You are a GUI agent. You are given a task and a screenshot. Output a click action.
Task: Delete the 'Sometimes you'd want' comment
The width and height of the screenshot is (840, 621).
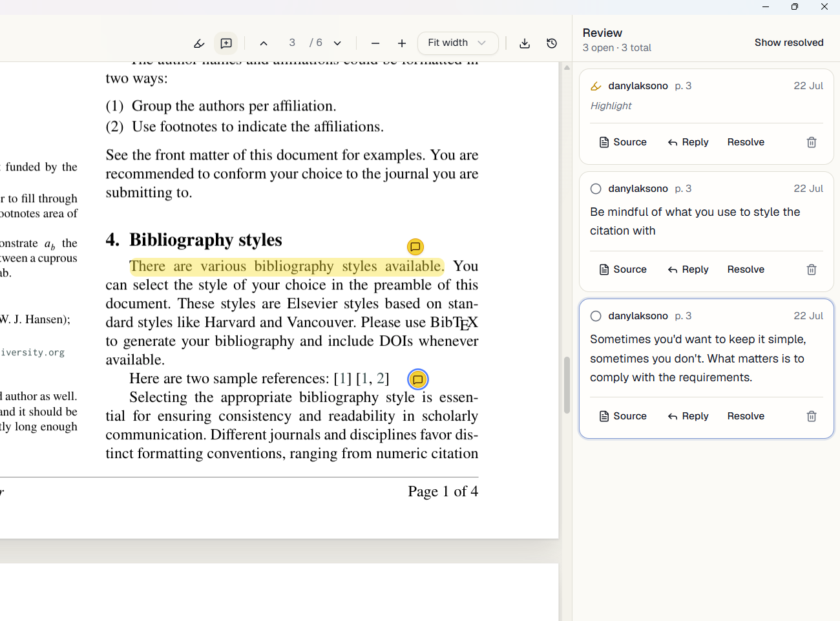(x=812, y=416)
